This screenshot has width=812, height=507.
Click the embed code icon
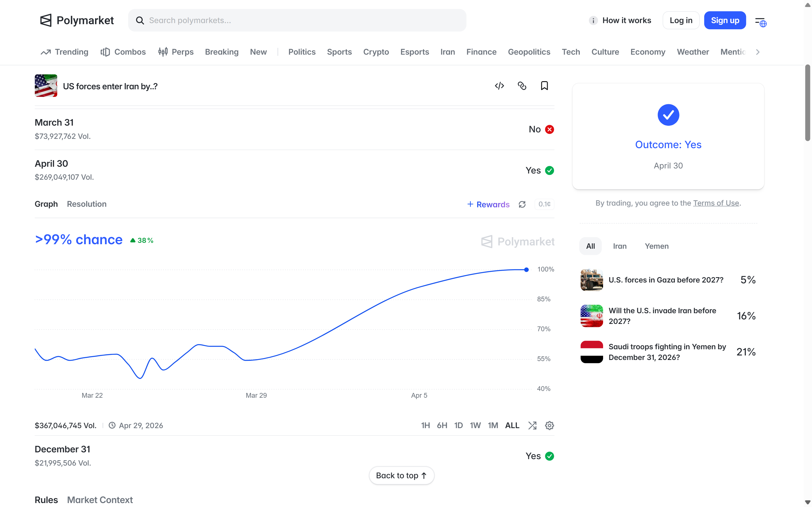click(499, 86)
